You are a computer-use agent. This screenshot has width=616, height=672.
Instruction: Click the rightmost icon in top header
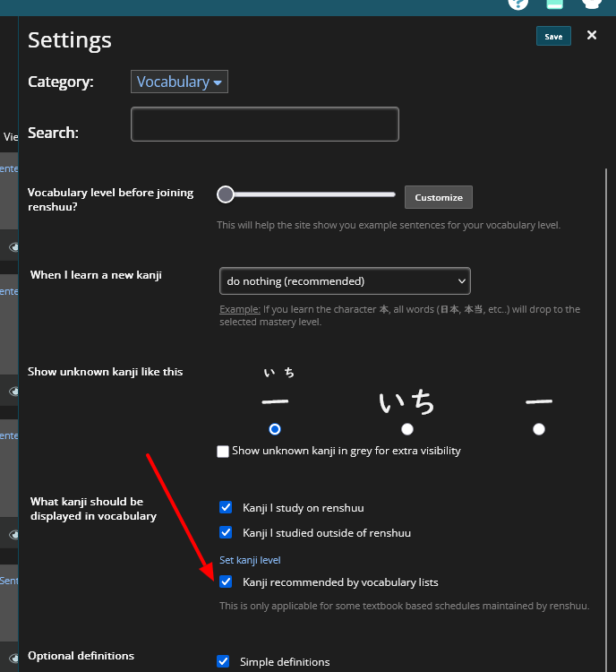(592, 4)
